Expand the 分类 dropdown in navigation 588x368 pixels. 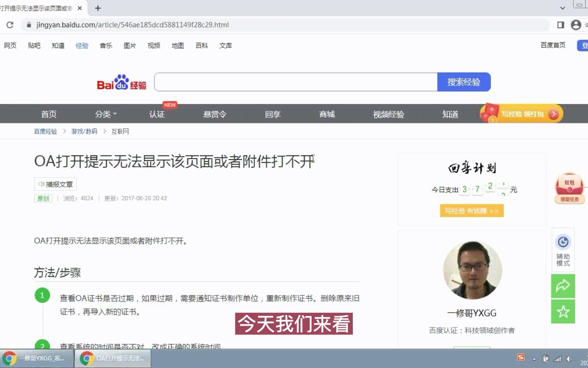106,114
